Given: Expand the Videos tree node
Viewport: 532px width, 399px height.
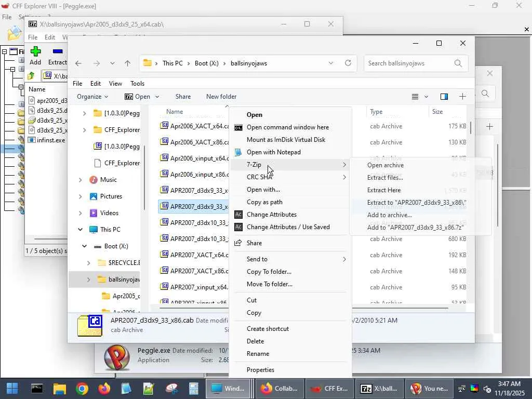Looking at the screenshot, I should pos(80,213).
